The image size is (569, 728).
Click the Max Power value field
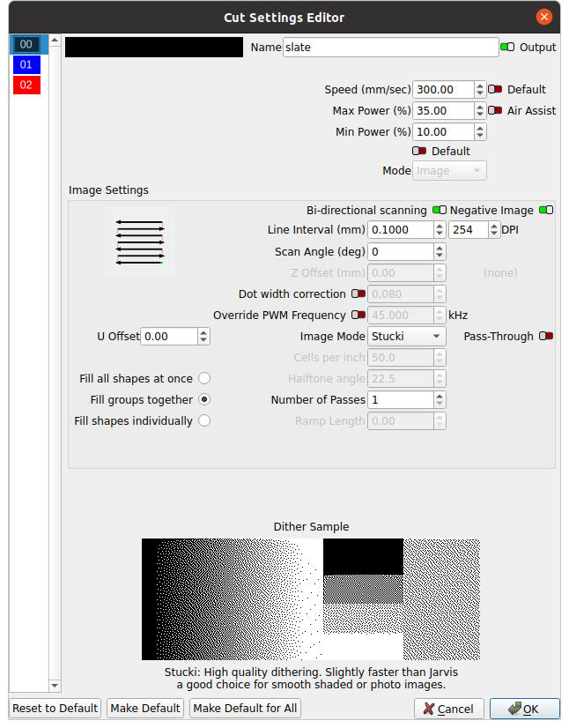click(443, 111)
